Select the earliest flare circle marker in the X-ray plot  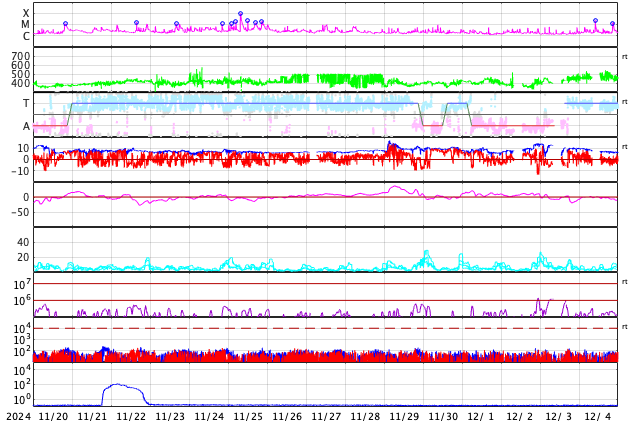point(66,24)
